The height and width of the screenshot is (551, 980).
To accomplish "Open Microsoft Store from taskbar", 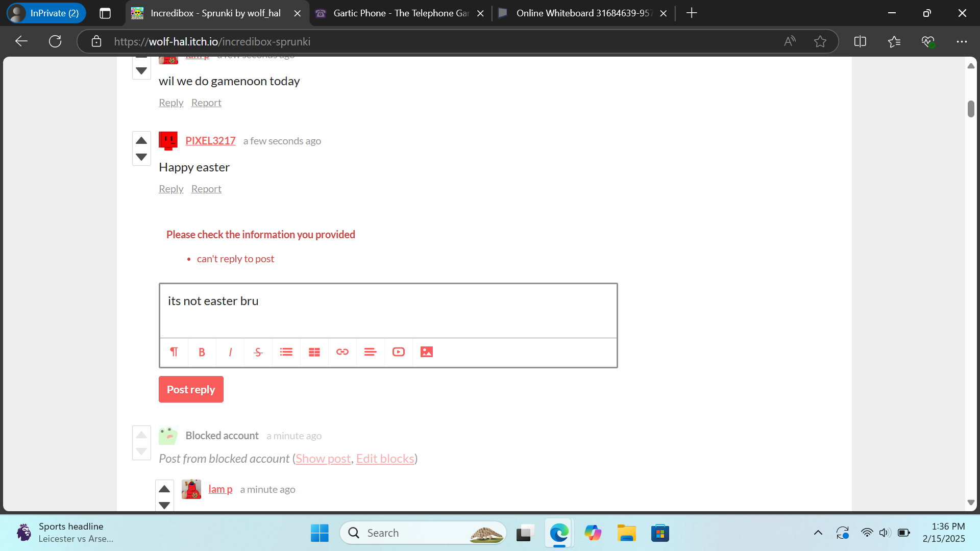I will (x=660, y=533).
